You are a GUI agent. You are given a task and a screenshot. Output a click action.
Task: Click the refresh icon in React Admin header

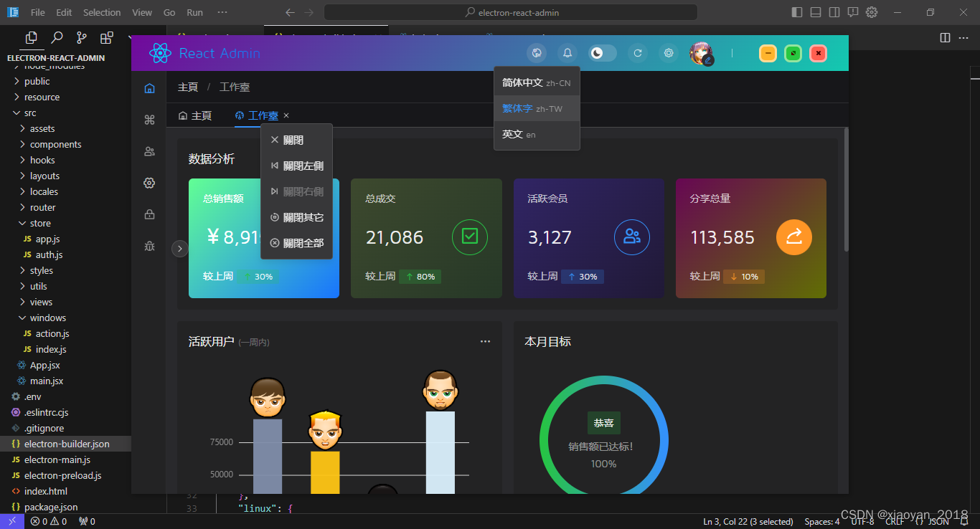coord(637,53)
